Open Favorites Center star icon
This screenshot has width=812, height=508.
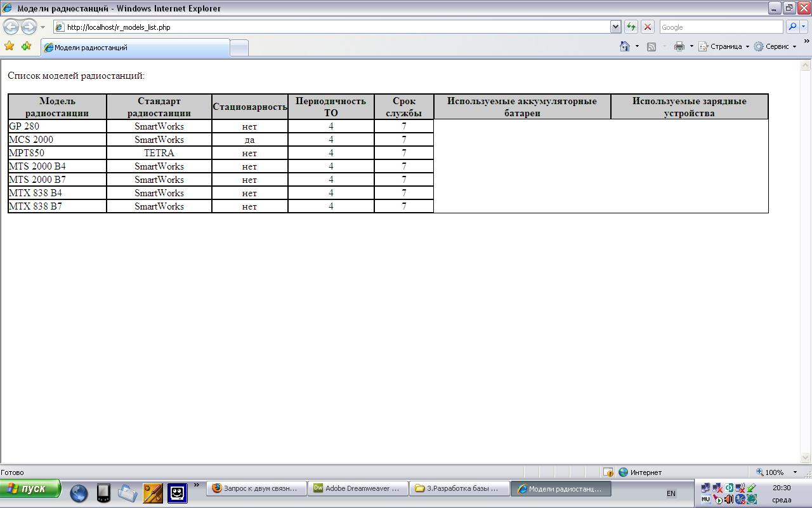pyautogui.click(x=9, y=46)
